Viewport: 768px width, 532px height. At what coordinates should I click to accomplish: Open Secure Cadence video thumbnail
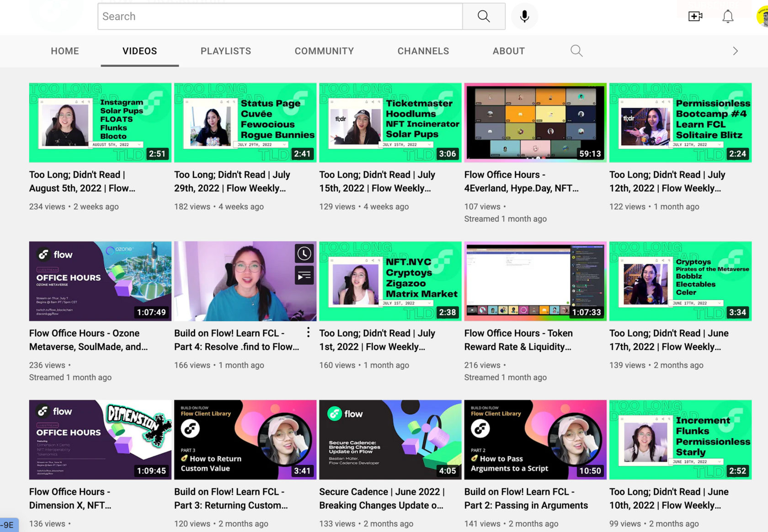point(390,440)
